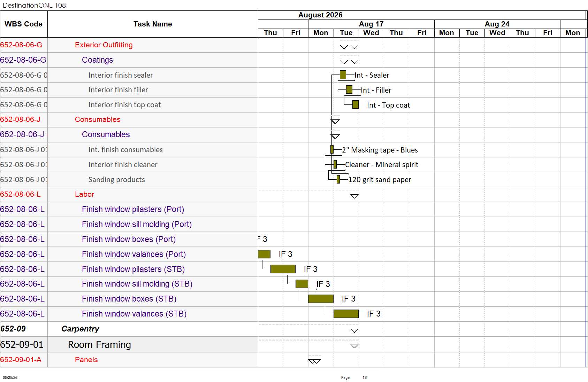Select the Int - Filler bar label

tap(376, 90)
